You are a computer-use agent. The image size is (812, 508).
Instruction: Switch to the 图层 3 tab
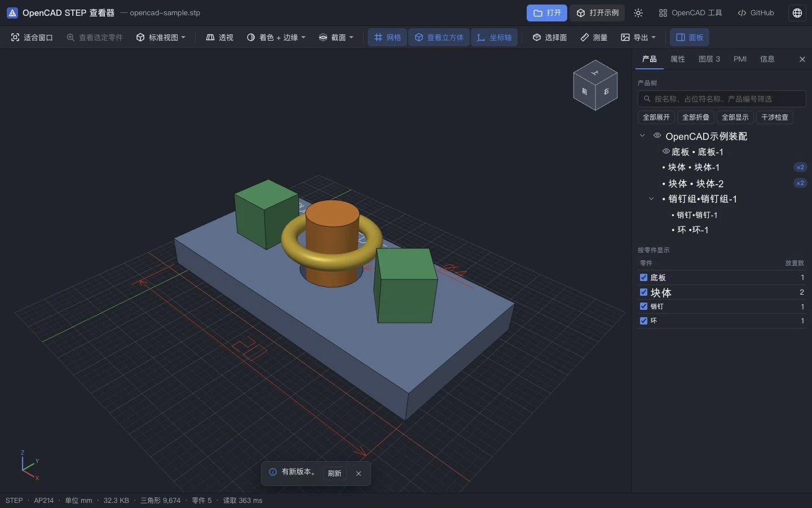[709, 59]
